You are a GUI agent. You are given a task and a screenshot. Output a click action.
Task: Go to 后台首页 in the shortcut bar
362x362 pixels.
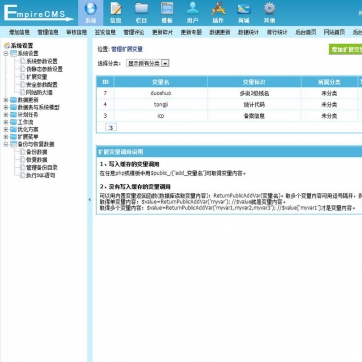pyautogui.click(x=306, y=32)
